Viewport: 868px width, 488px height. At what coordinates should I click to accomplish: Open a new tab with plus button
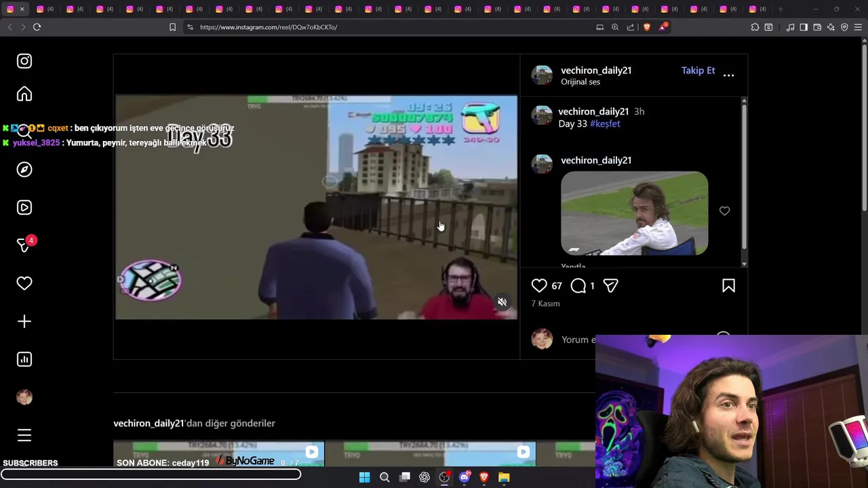pyautogui.click(x=781, y=9)
